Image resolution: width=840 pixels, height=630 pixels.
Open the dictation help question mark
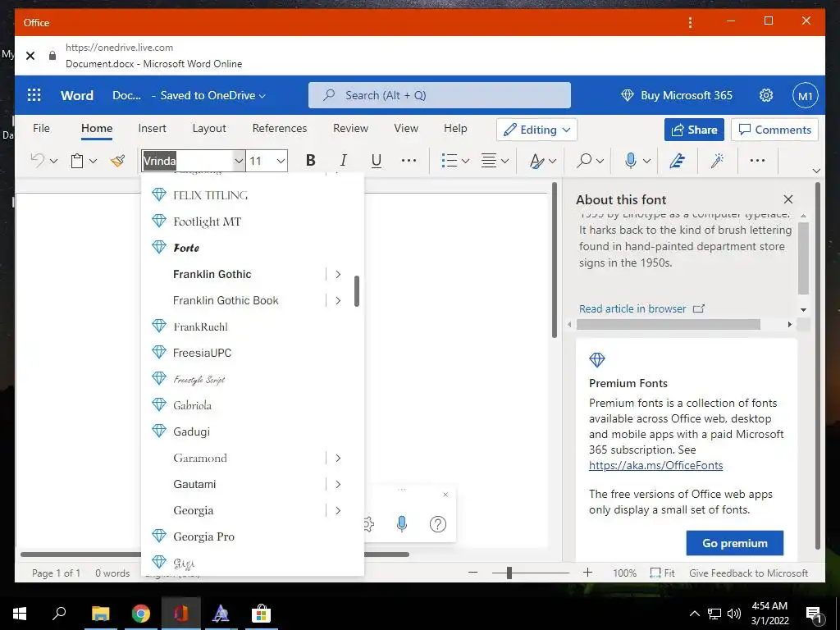tap(438, 524)
